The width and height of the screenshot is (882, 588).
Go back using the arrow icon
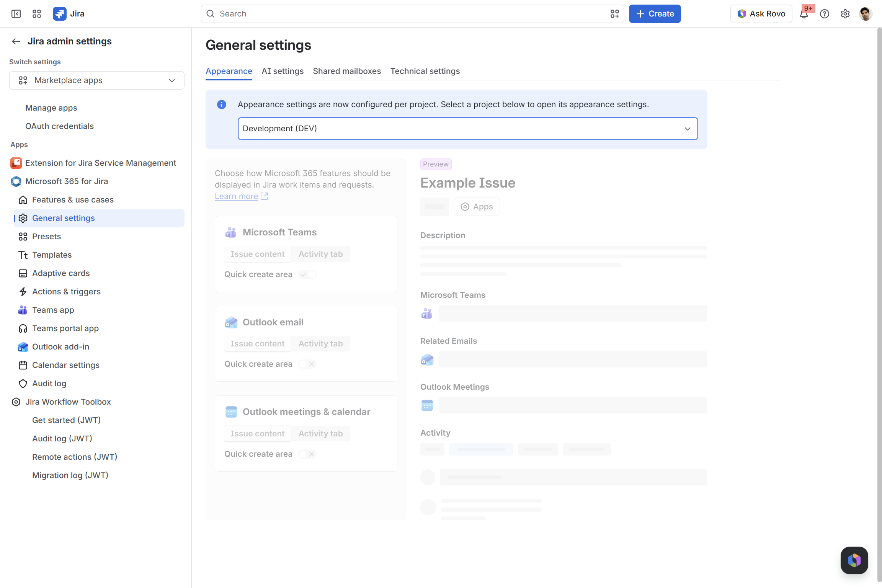pos(16,41)
